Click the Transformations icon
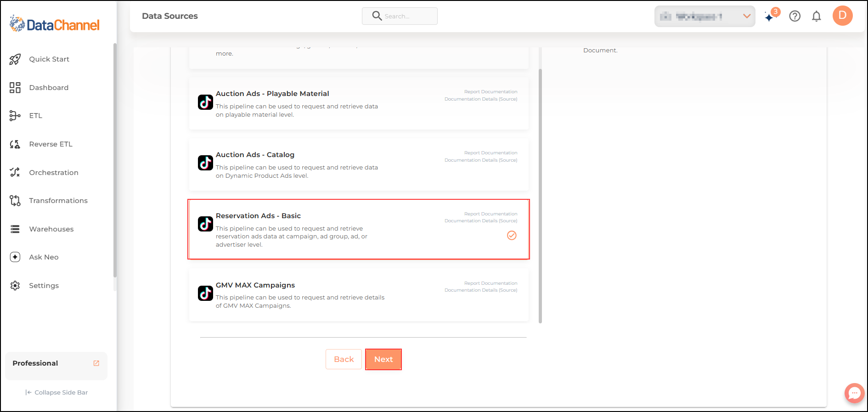 (15, 201)
